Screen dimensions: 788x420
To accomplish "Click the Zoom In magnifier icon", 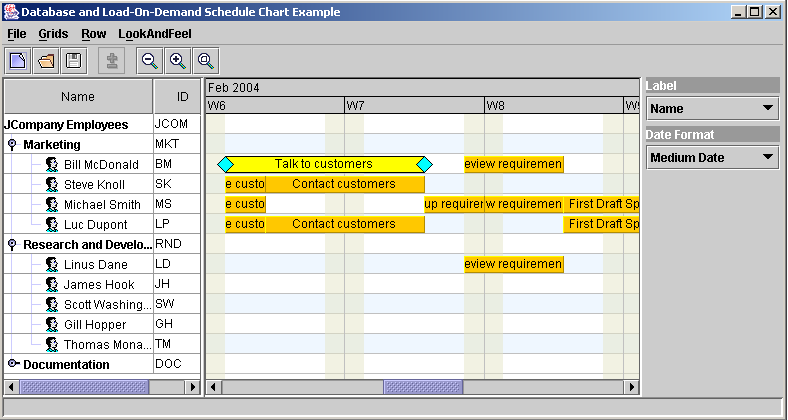I will [x=178, y=61].
